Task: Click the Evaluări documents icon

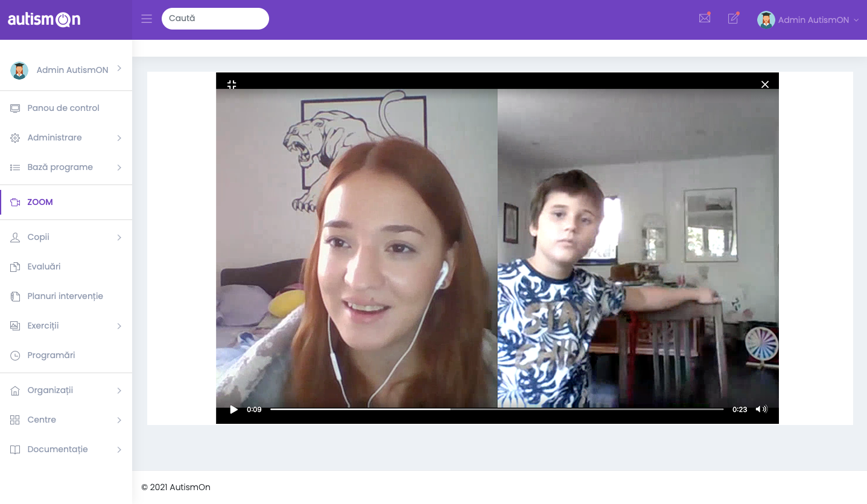Action: click(15, 267)
